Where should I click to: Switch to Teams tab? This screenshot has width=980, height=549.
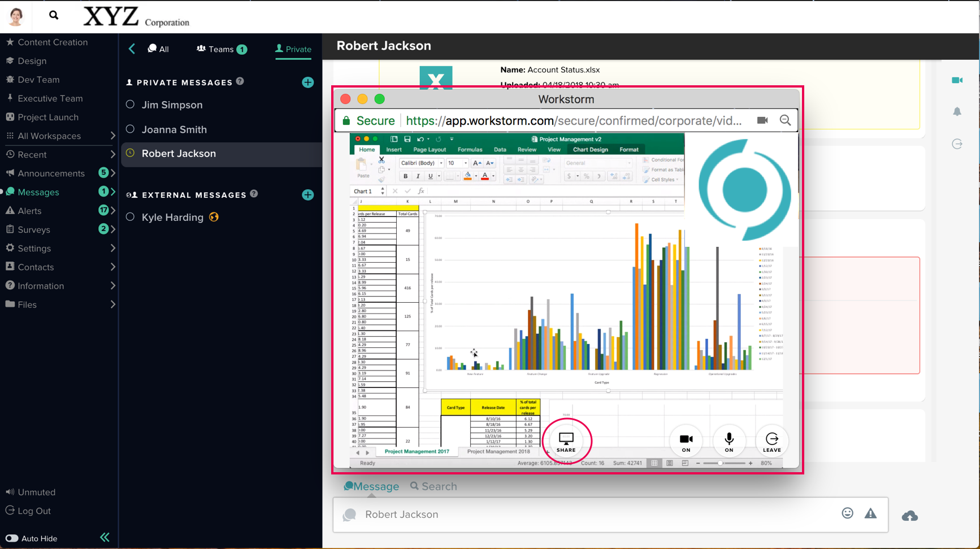pos(222,49)
